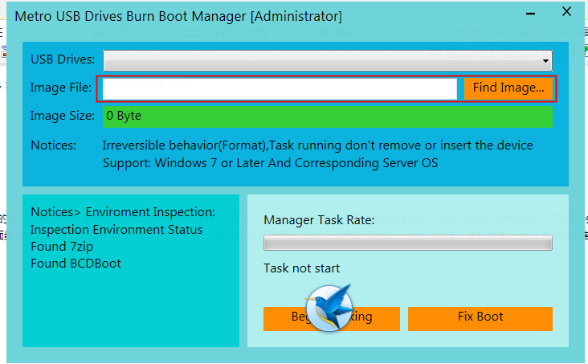
Task: Minimize the Metro USB Drives window
Action: [x=530, y=14]
